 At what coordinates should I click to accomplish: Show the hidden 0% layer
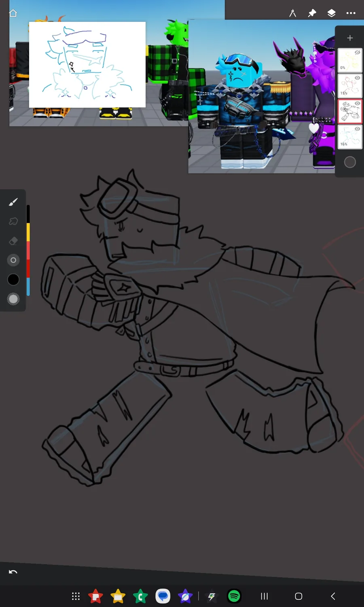pos(358,53)
